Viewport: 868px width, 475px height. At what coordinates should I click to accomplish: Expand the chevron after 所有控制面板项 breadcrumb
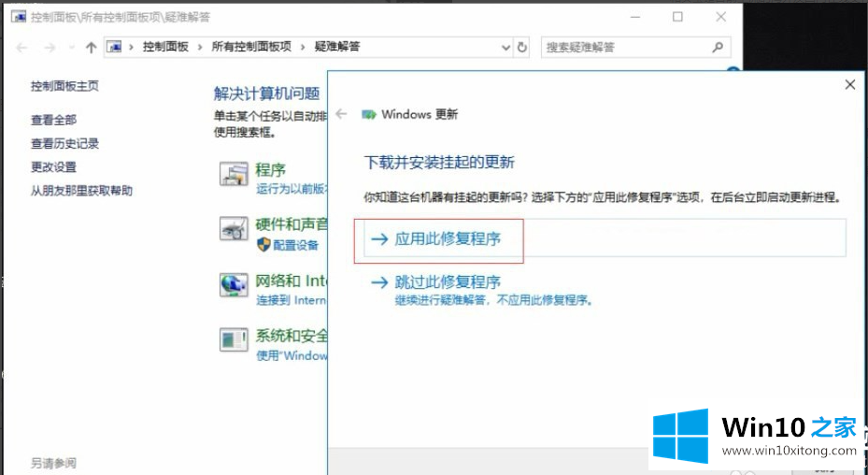click(301, 47)
